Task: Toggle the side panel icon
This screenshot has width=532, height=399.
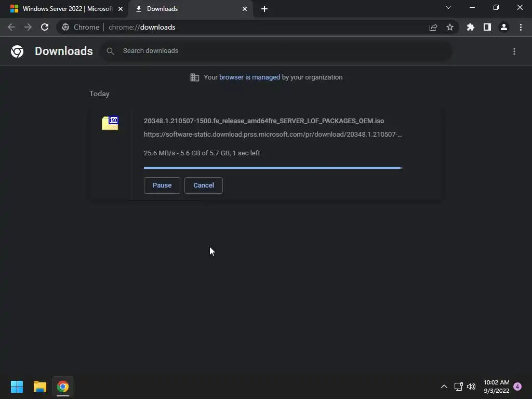Action: click(x=487, y=27)
